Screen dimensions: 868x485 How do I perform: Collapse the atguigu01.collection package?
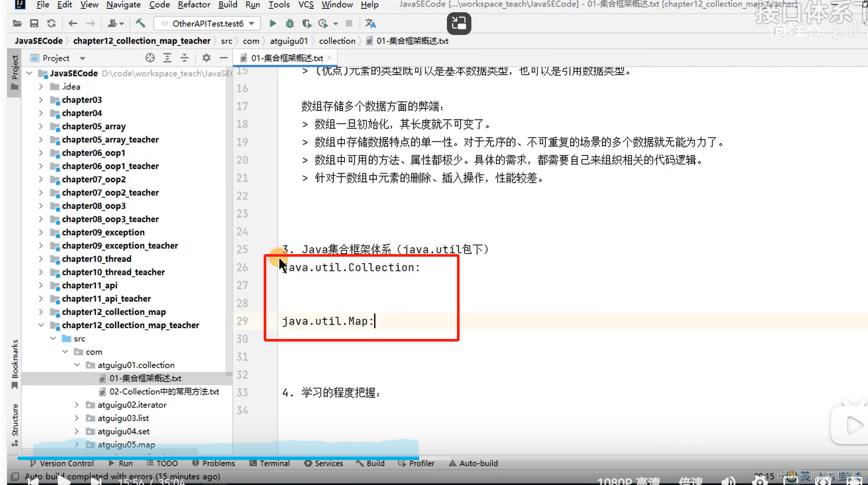pyautogui.click(x=77, y=365)
